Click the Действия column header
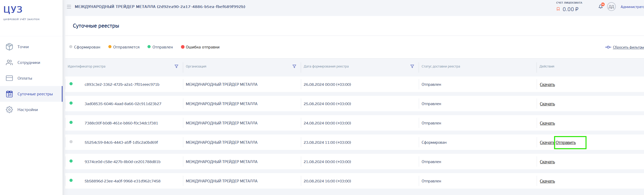The width and height of the screenshot is (644, 195). 547,66
